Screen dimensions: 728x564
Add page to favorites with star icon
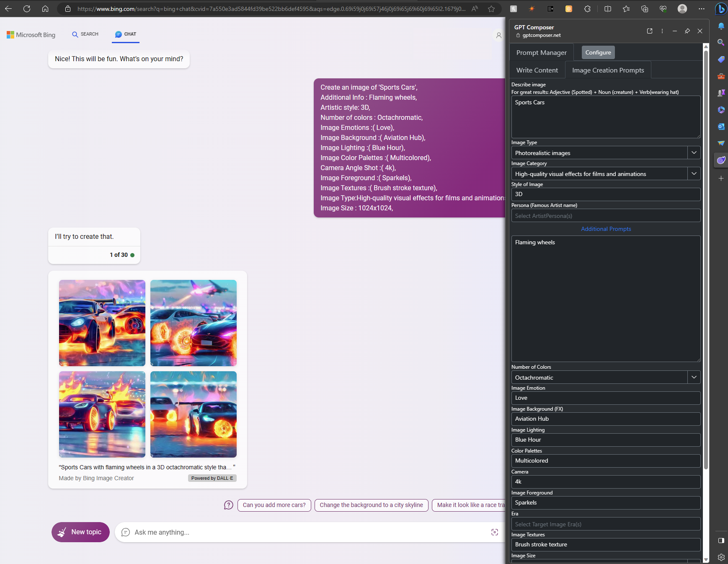[x=491, y=9]
